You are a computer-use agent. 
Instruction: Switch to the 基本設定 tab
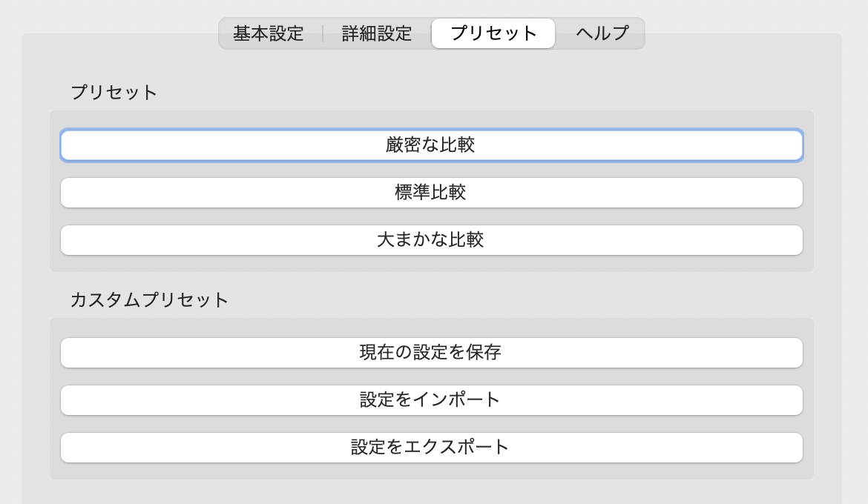269,33
